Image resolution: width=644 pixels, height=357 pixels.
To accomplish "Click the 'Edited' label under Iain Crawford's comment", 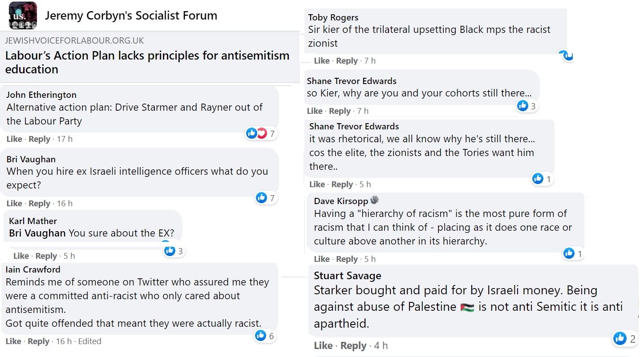I will coord(89,341).
